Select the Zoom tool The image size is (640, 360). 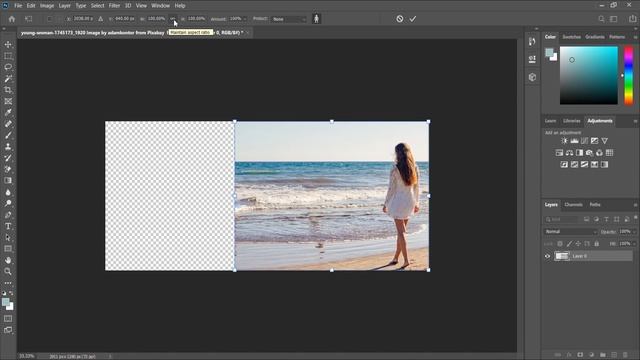point(8,271)
